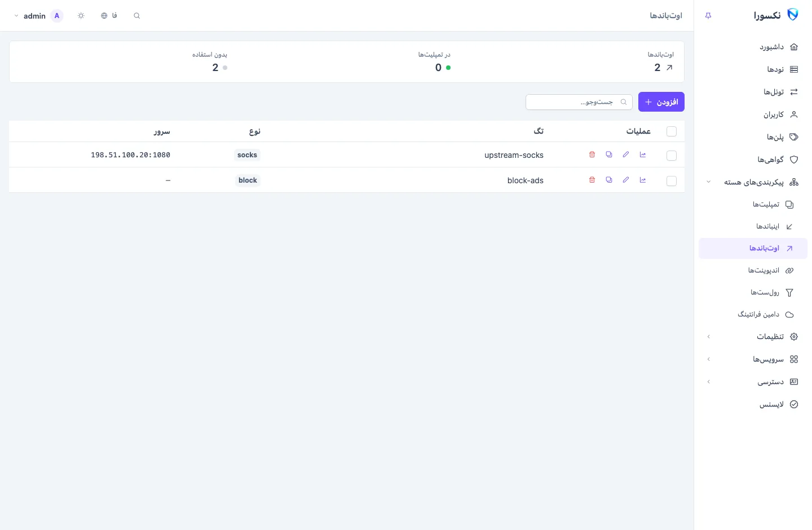
Task: Click the بدون استفاده stat showing 2
Action: pyautogui.click(x=210, y=61)
